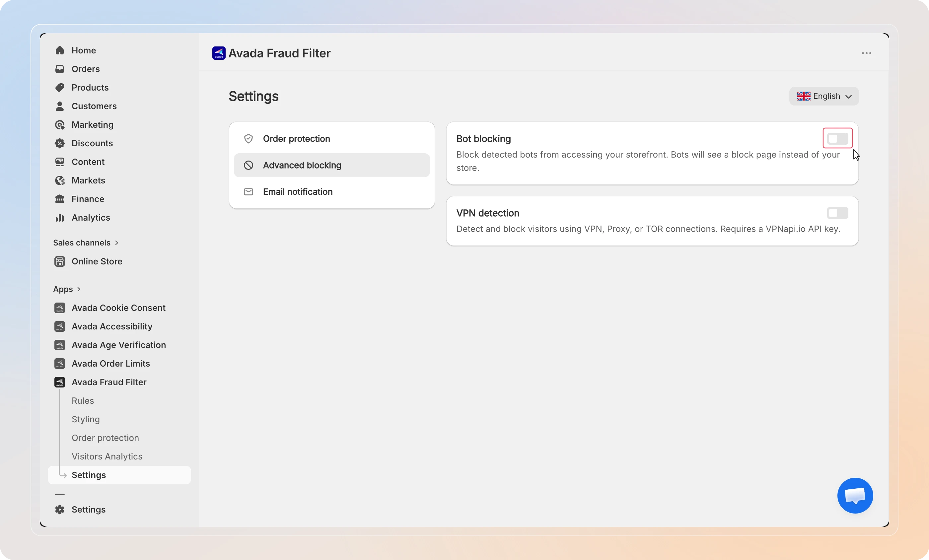Expand the Sales channels section
This screenshot has height=560, width=929.
coord(86,243)
